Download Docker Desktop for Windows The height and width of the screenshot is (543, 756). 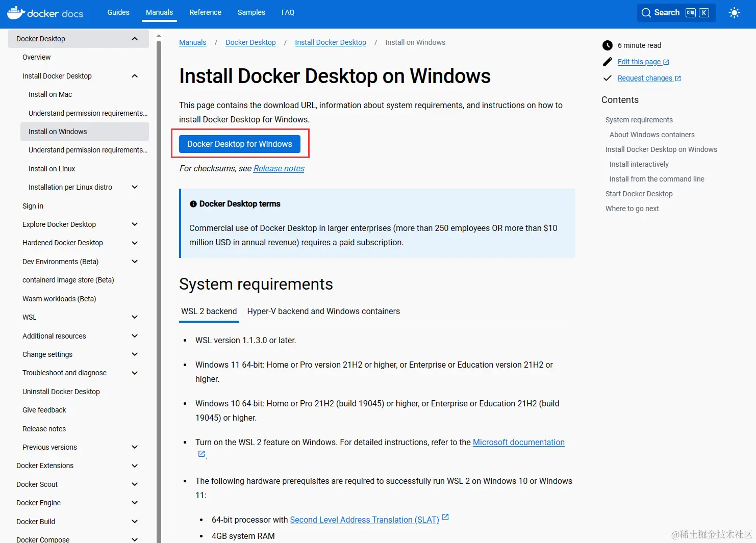[x=240, y=144]
